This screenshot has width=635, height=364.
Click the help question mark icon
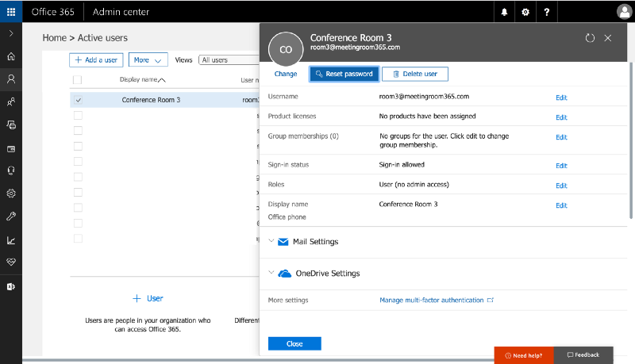tap(547, 12)
